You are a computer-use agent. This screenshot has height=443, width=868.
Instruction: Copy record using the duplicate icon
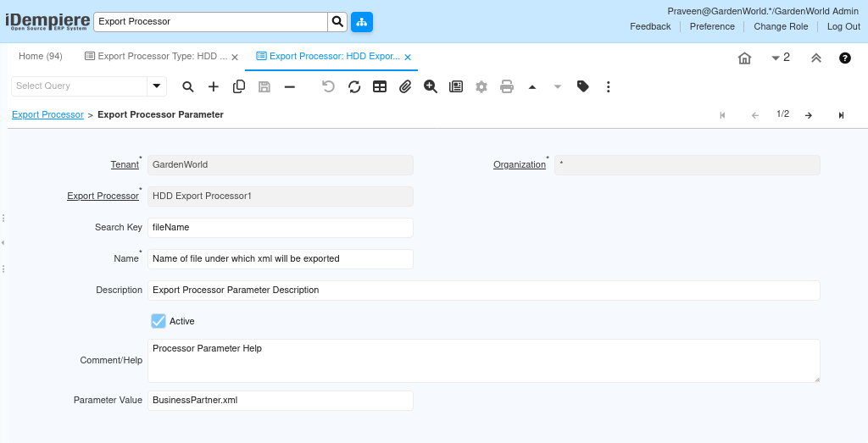(x=239, y=86)
